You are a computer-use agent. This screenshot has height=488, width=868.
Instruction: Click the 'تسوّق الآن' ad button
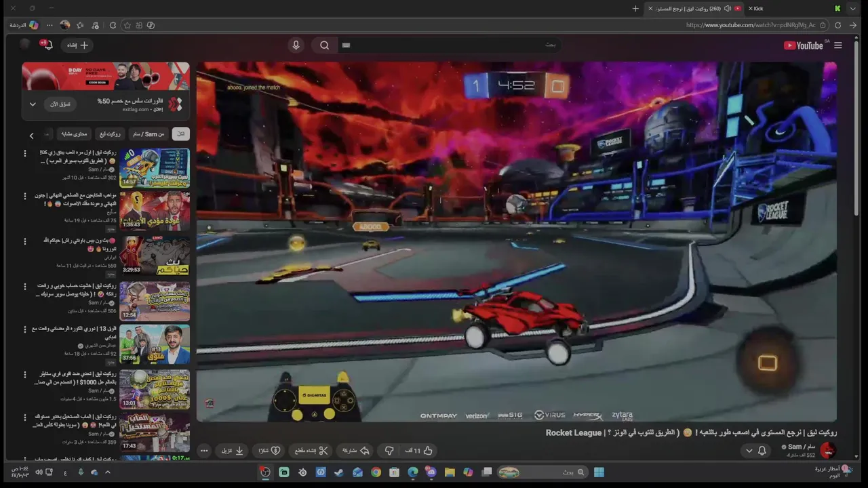coord(60,104)
